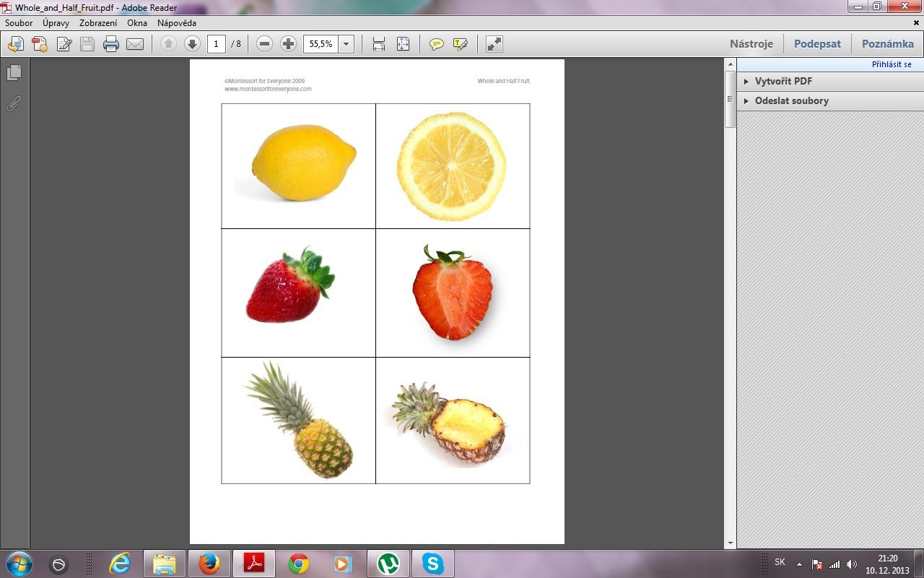This screenshot has width=924, height=578.
Task: Zoom out using the minus button
Action: point(264,44)
